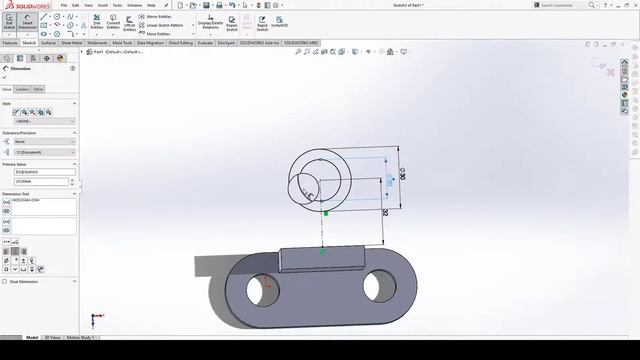Click the Undo icon

click(232, 5)
